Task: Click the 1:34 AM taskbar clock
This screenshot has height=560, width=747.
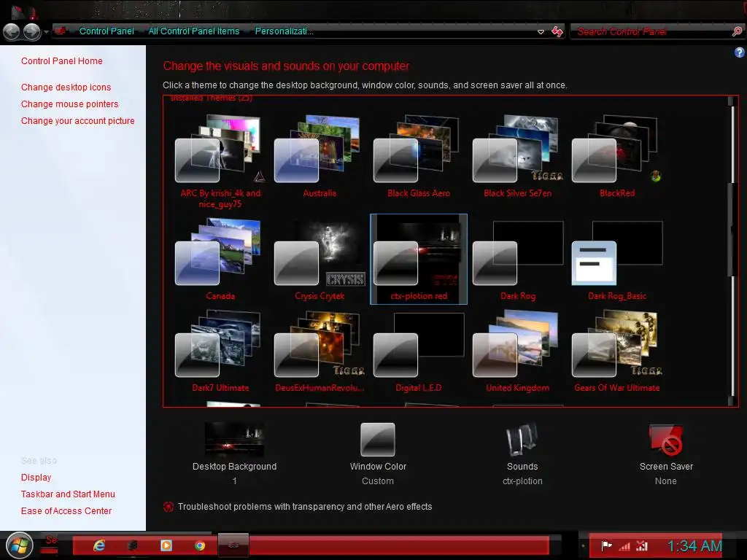Action: tap(694, 545)
